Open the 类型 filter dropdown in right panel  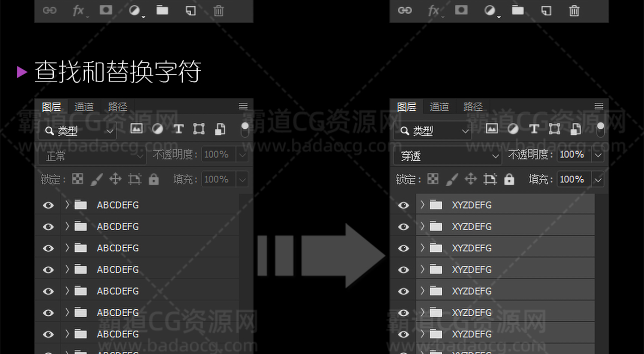(x=432, y=131)
